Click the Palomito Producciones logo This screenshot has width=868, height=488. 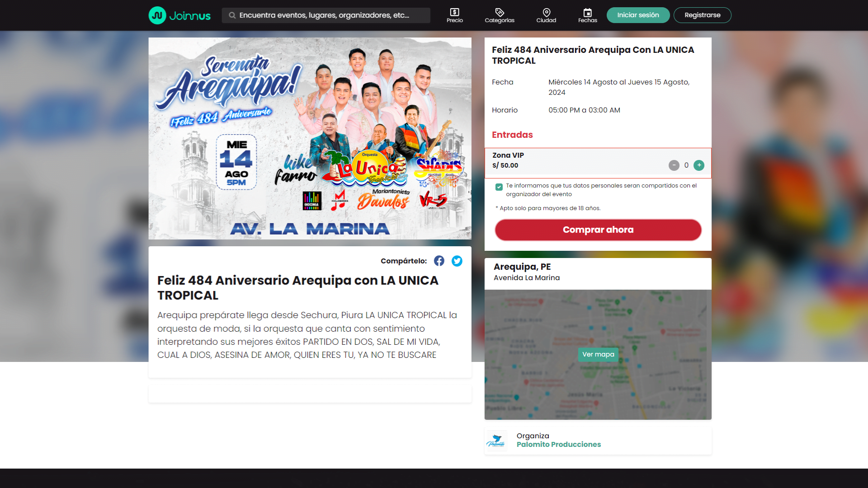496,441
